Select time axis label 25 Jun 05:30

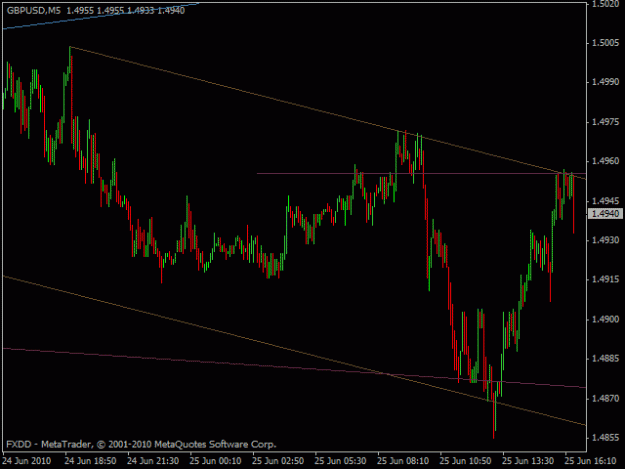point(340,461)
